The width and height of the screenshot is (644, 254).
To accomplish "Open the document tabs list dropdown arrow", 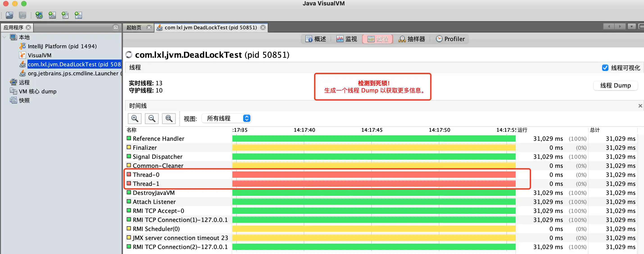I will 631,26.
